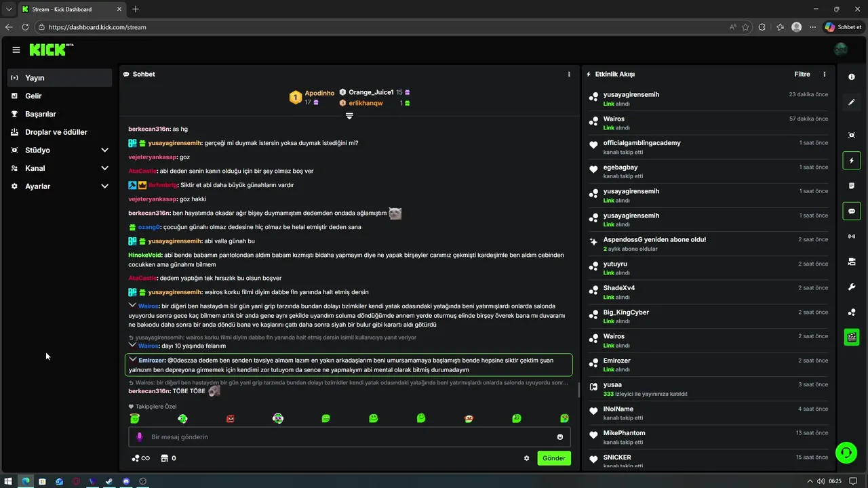868x488 pixels.
Task: Click the red angry emote in the emote row
Action: point(231,419)
